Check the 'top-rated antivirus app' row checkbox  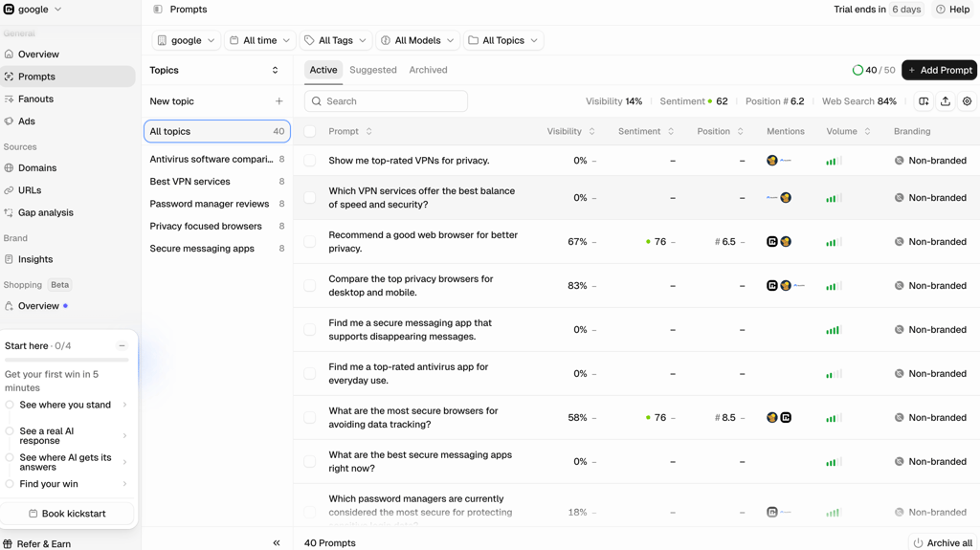tap(310, 374)
